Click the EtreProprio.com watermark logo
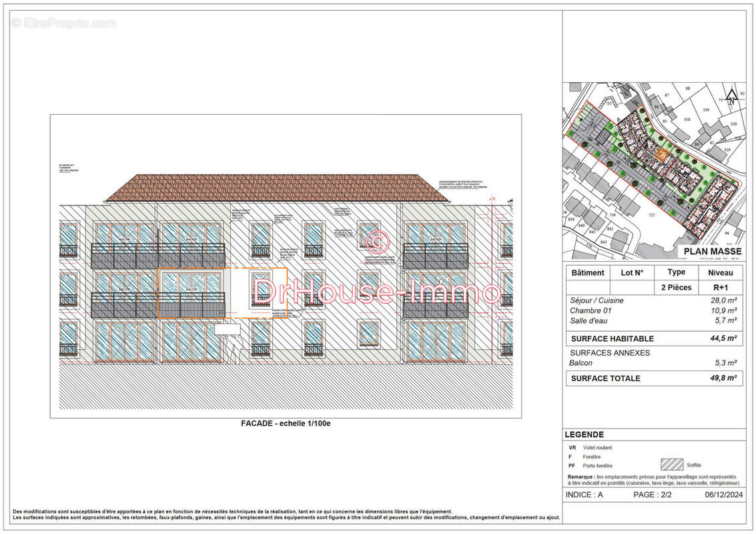 coord(63,23)
